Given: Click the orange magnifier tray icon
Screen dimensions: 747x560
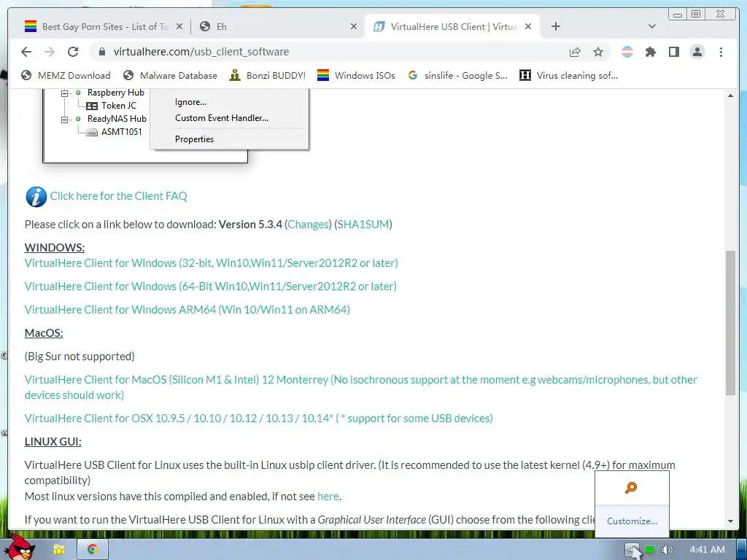Looking at the screenshot, I should (x=631, y=488).
